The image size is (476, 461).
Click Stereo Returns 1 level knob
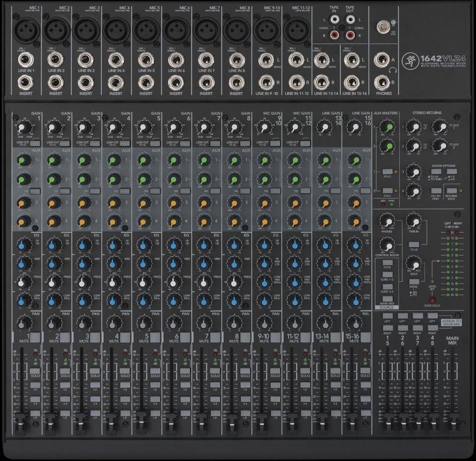(414, 127)
